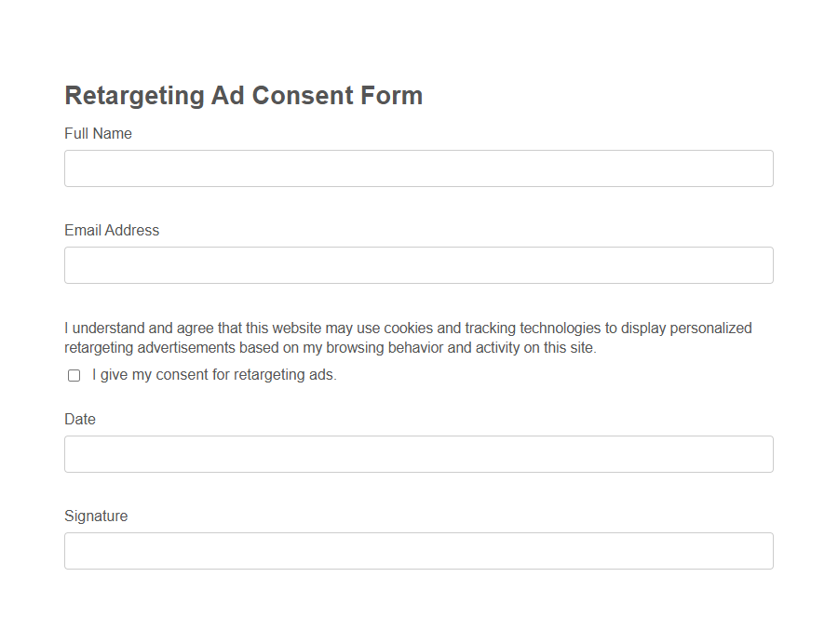Click the Retargeting Ad Consent Form heading
The image size is (838, 644).
tap(242, 95)
